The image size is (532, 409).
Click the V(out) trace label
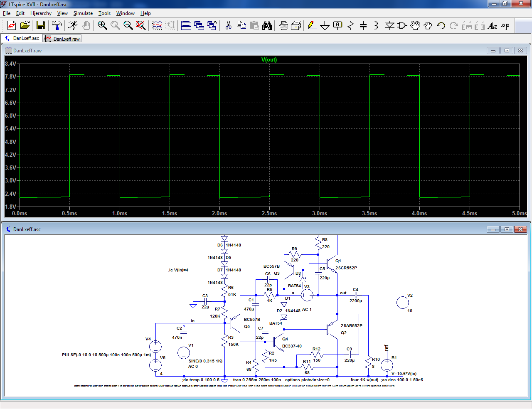point(269,59)
